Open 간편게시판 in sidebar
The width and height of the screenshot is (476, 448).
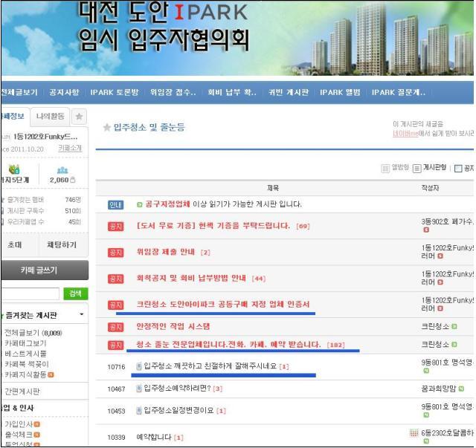coord(22,392)
